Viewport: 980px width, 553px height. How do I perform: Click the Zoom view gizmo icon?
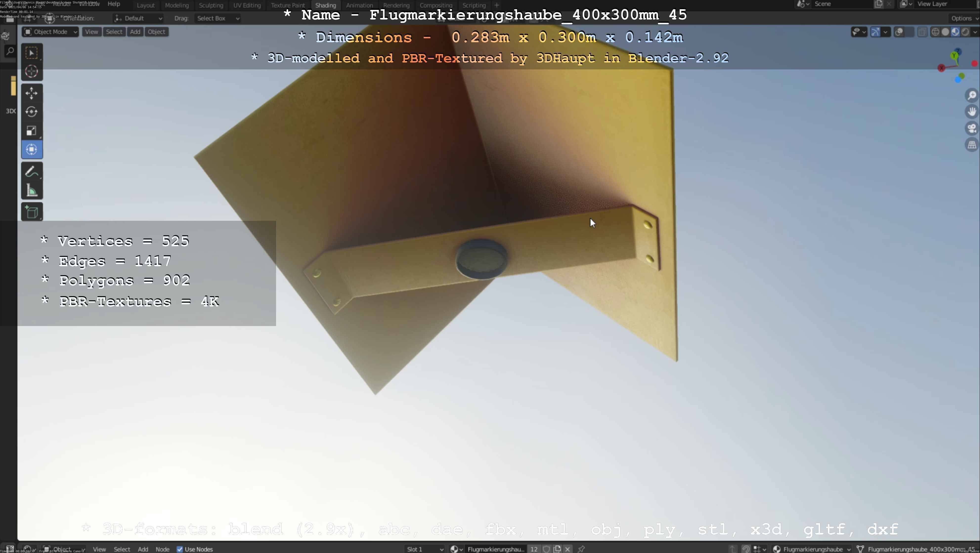point(972,95)
